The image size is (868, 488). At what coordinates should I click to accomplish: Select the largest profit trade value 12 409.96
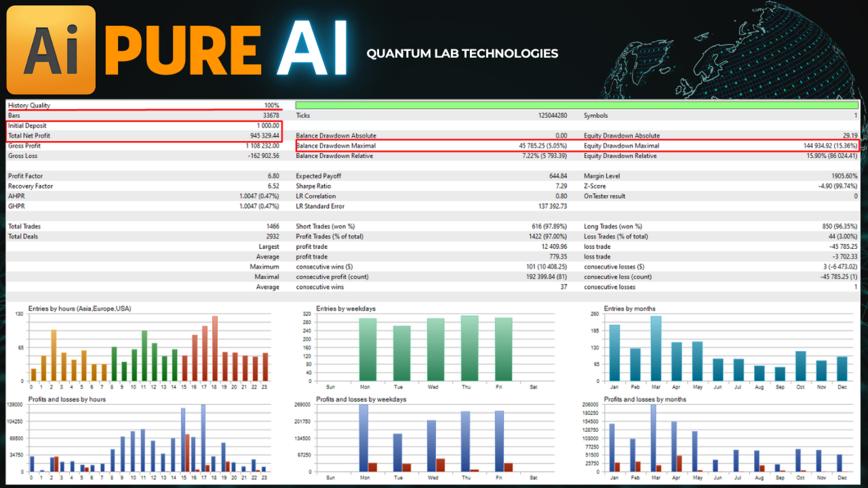coord(555,247)
